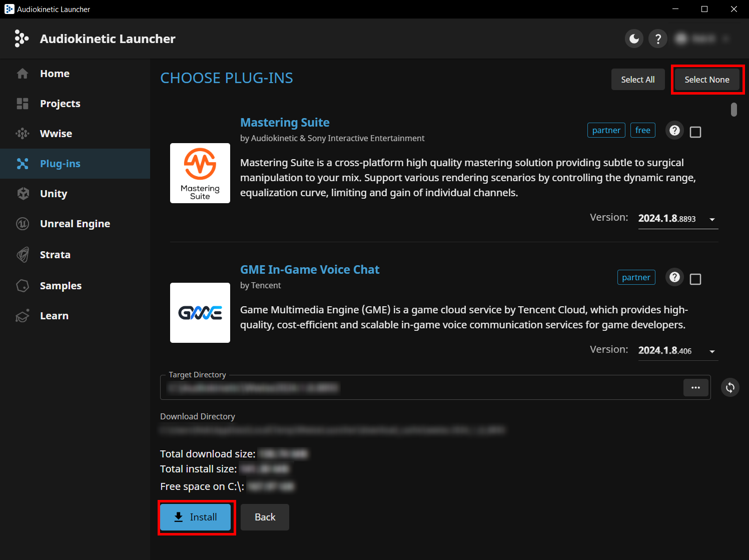Go to the Projects section
Screen dimensions: 749x560
pos(75,104)
